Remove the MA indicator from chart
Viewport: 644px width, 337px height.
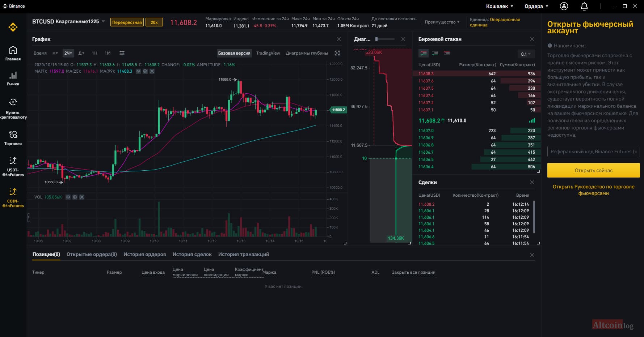pos(152,72)
